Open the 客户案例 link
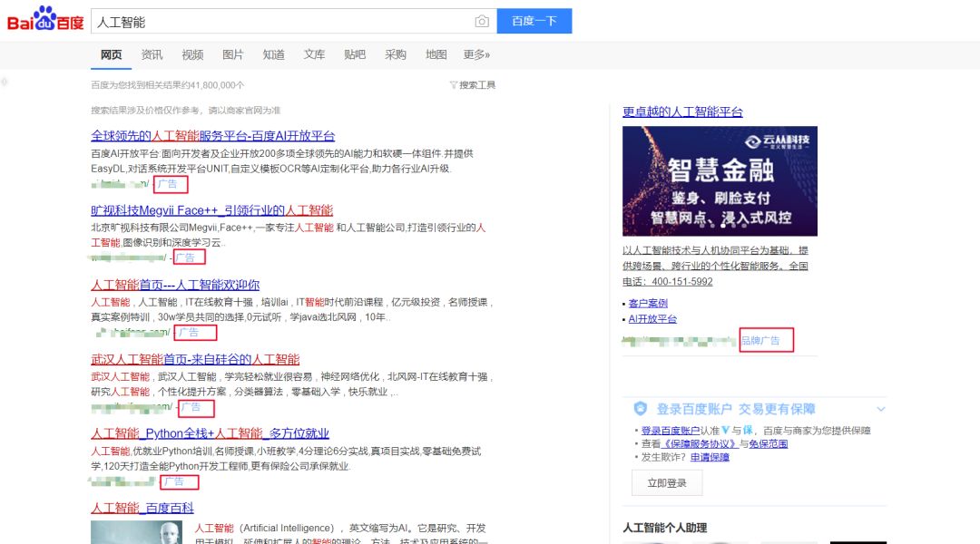 [649, 303]
